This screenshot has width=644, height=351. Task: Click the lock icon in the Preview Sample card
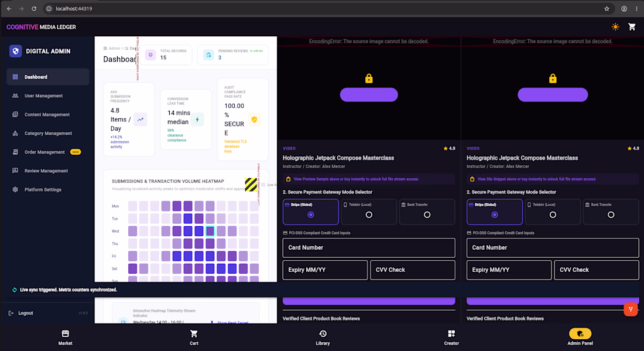pyautogui.click(x=369, y=79)
